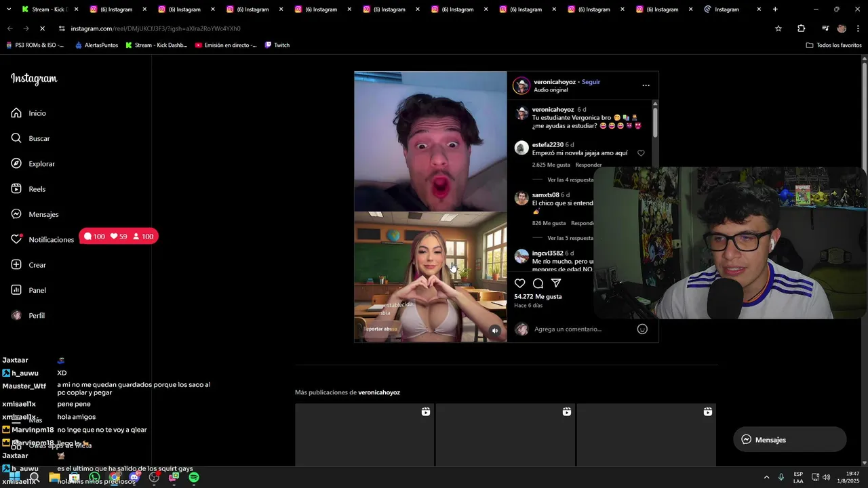Open Chrome tab search chevron

pyautogui.click(x=8, y=9)
